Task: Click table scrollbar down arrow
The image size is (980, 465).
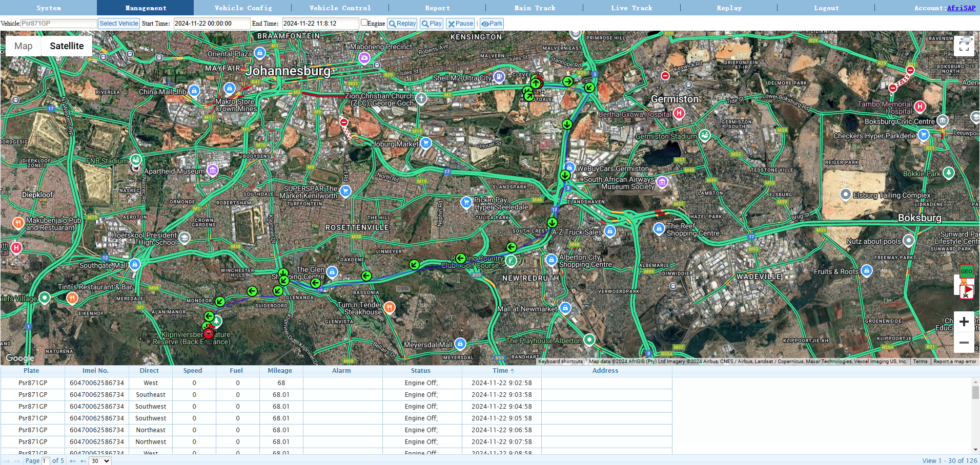Action: [x=975, y=450]
